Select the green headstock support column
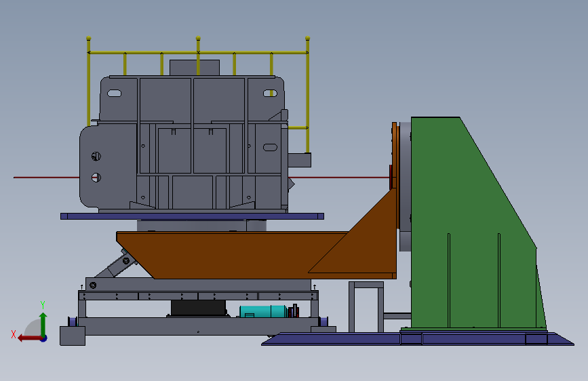Image resolution: width=588 pixels, height=381 pixels. [x=473, y=225]
